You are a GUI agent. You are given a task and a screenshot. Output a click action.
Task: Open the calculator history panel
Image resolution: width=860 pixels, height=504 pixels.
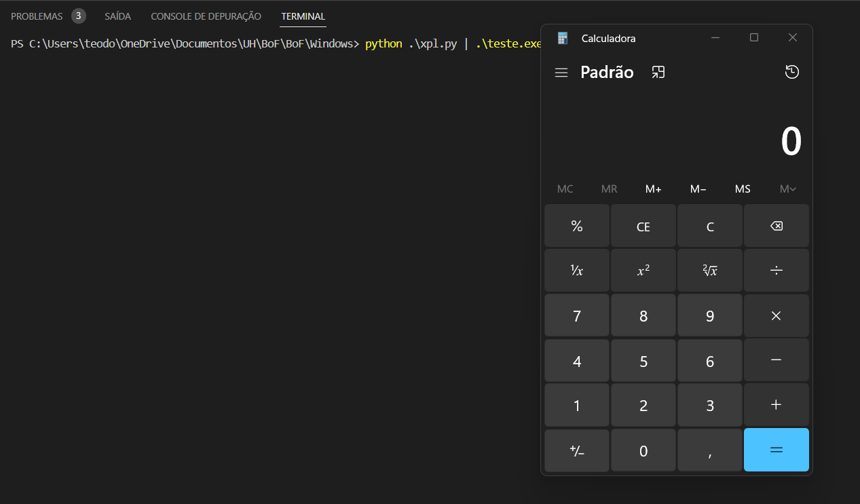pos(791,73)
